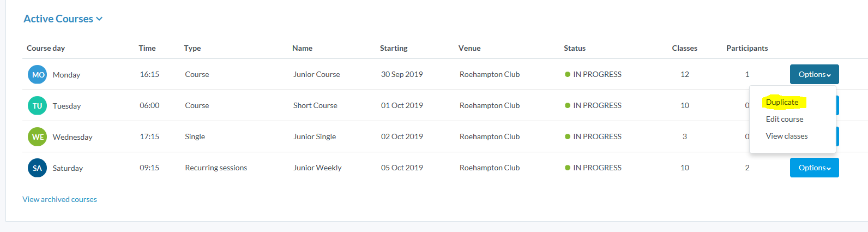Open the View archived courses link
Viewport: 868px width, 232px height.
(x=59, y=199)
